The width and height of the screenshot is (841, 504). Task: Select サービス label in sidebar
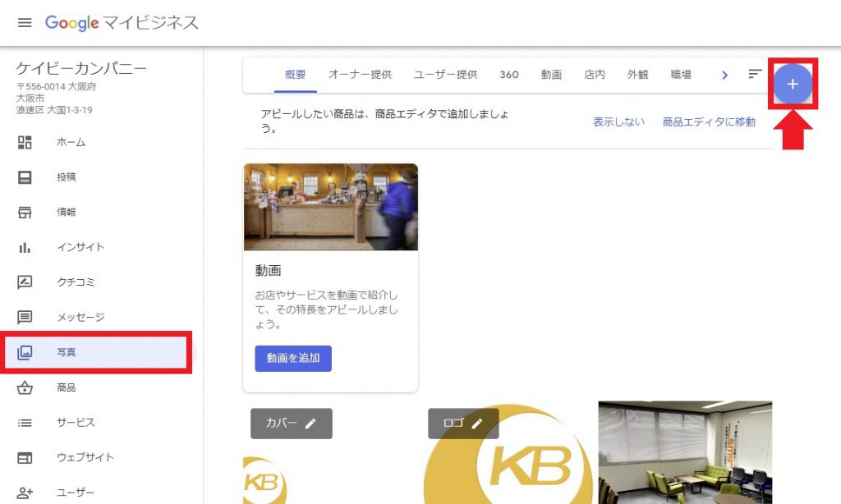click(76, 423)
